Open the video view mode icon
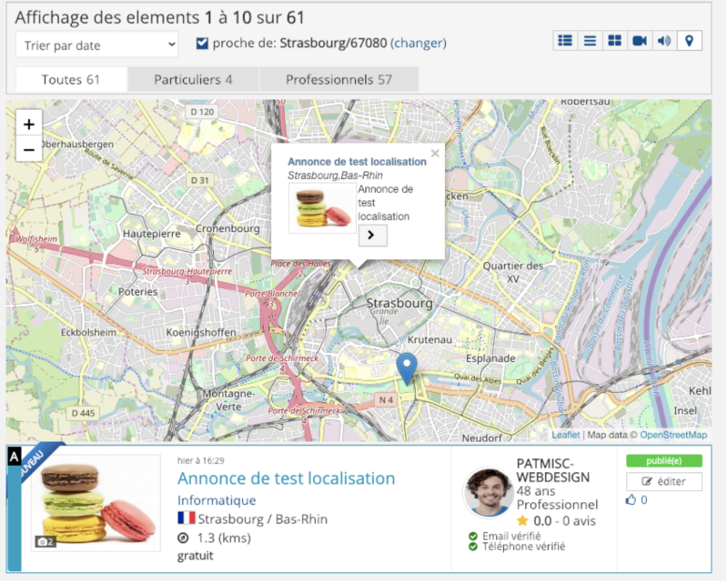 click(x=641, y=40)
